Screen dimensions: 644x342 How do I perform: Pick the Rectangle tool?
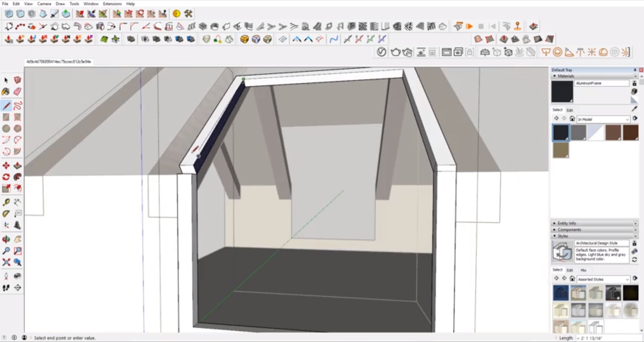click(x=6, y=117)
